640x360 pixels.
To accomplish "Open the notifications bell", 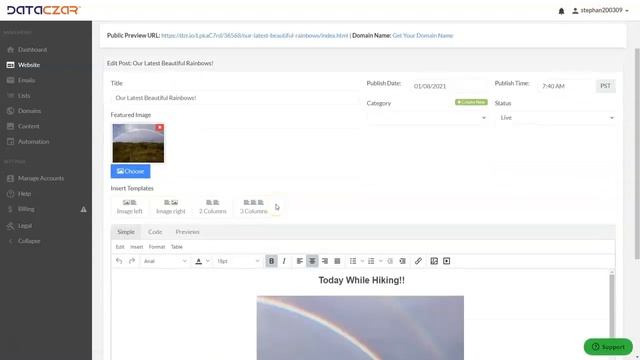I will (x=561, y=11).
